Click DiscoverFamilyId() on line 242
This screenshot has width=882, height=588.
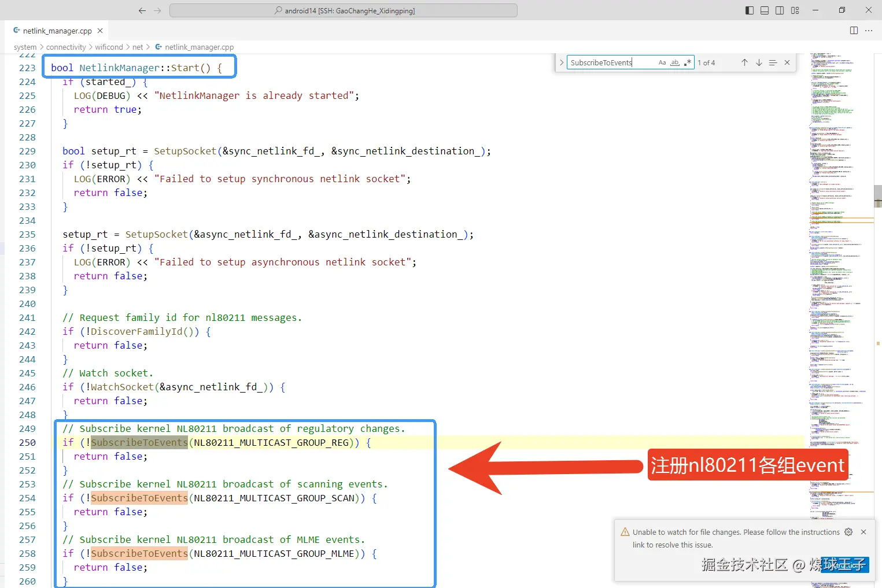pos(145,331)
